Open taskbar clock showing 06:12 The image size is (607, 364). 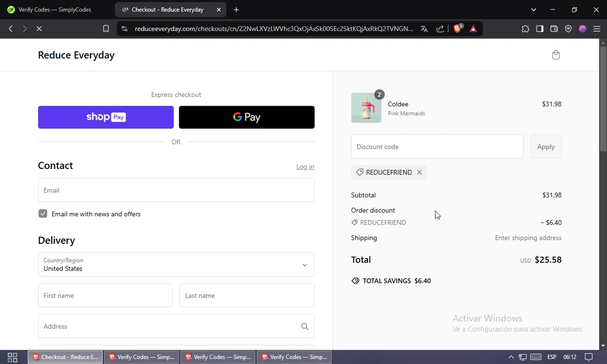pos(570,357)
